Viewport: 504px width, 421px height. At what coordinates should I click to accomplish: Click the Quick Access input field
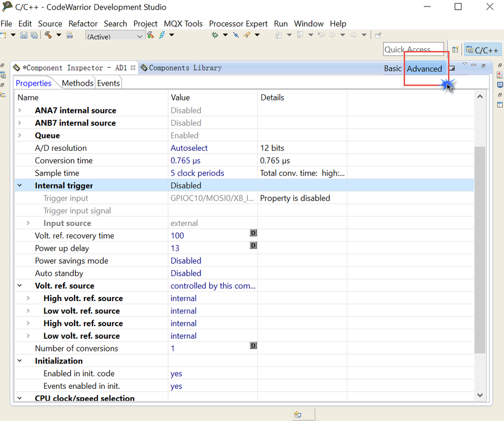[413, 49]
